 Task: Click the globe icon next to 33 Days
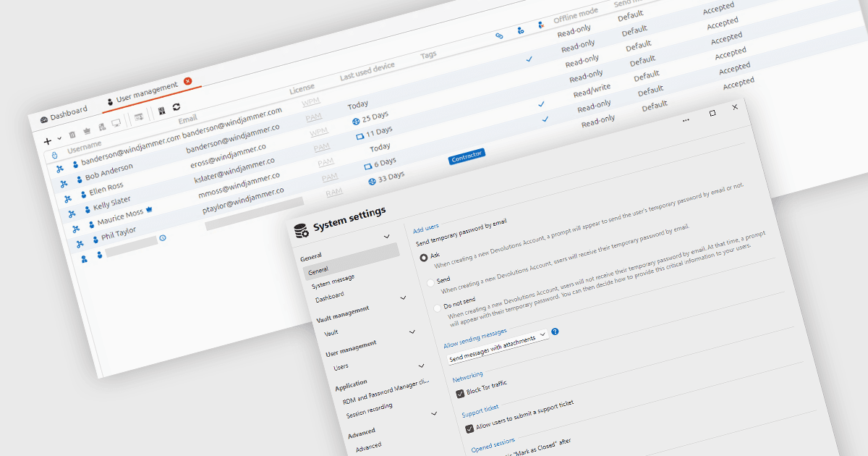click(x=372, y=181)
